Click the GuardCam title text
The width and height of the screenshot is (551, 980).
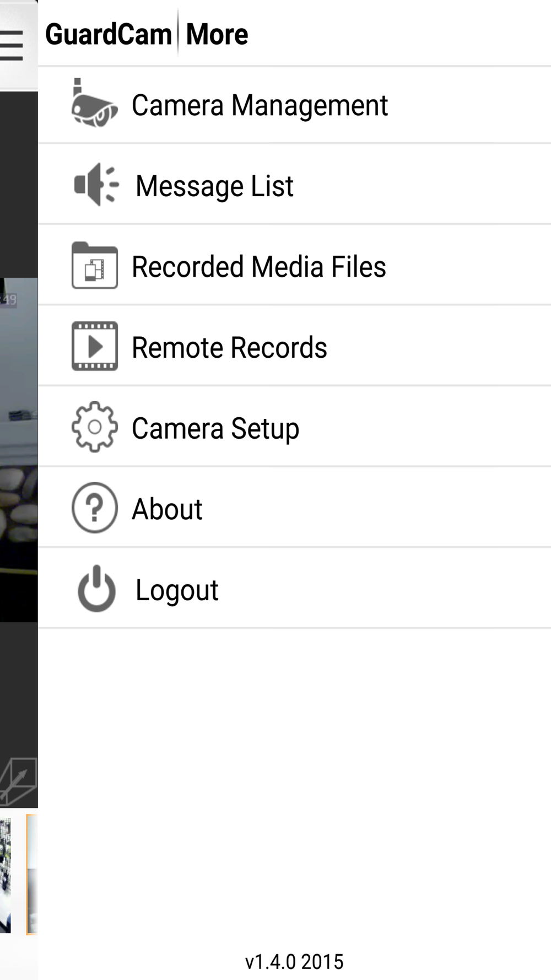[x=109, y=34]
